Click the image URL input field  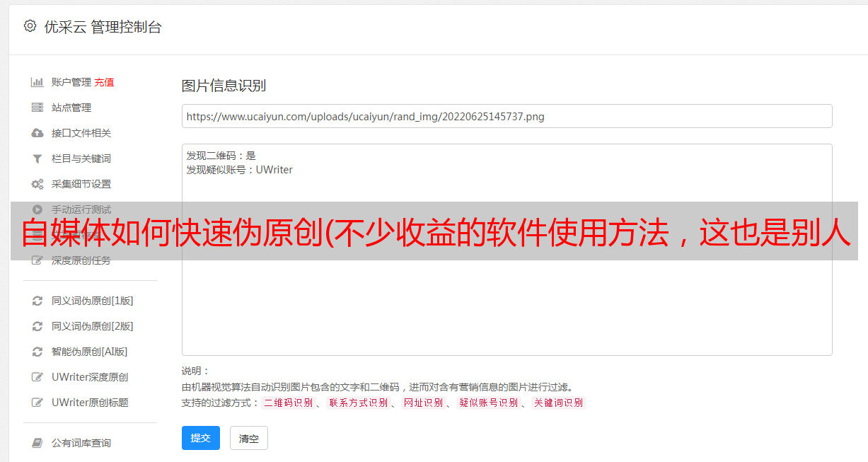(507, 116)
